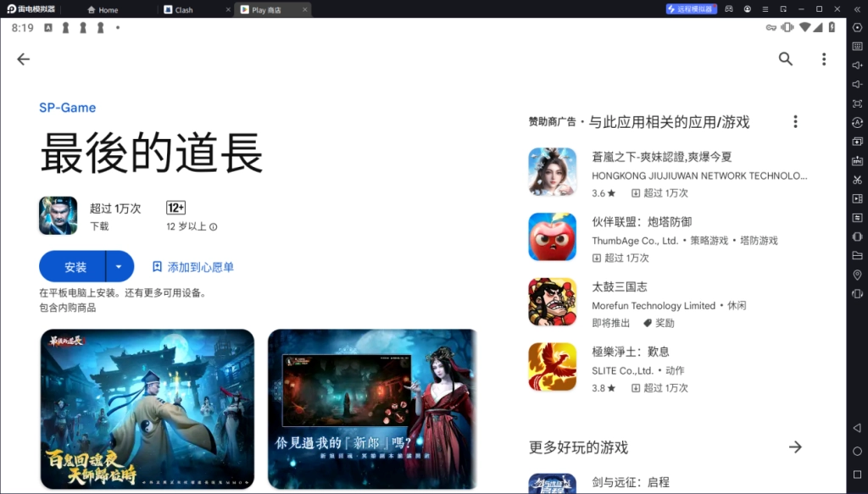Open the gamepad icon in the title bar
Viewport: 868px width, 494px height.
tap(729, 9)
